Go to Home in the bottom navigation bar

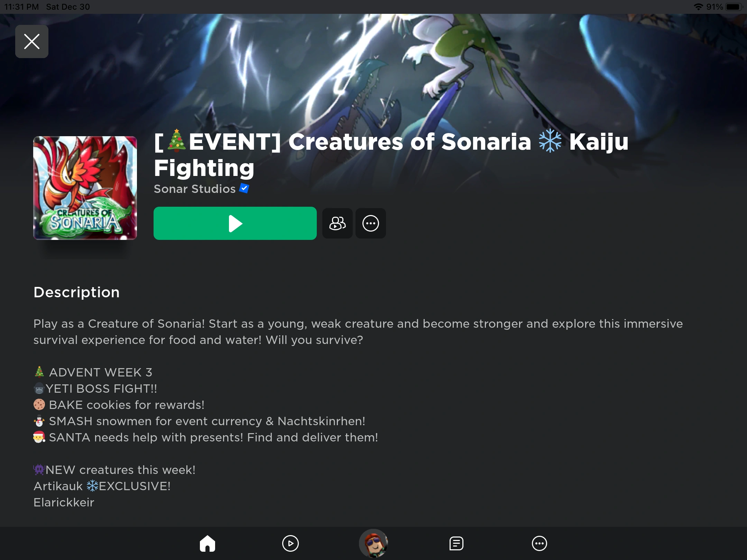[x=207, y=543]
